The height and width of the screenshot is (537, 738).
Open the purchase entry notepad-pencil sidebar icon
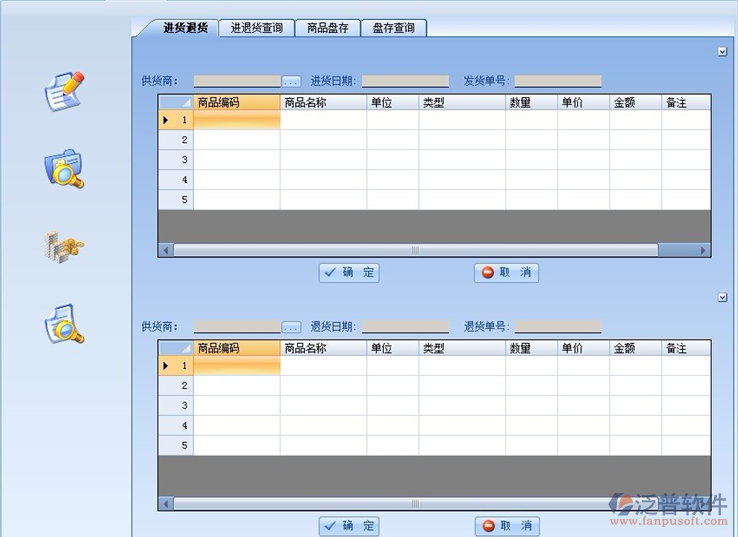coord(64,91)
